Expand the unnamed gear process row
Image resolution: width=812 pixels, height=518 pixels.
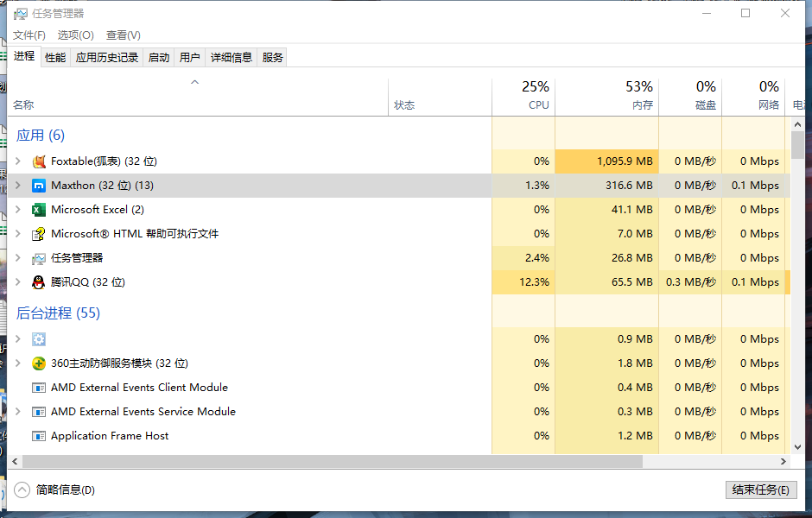click(x=18, y=339)
